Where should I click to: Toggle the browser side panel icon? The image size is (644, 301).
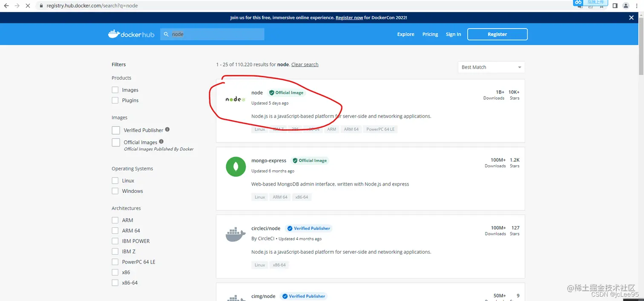pyautogui.click(x=615, y=6)
